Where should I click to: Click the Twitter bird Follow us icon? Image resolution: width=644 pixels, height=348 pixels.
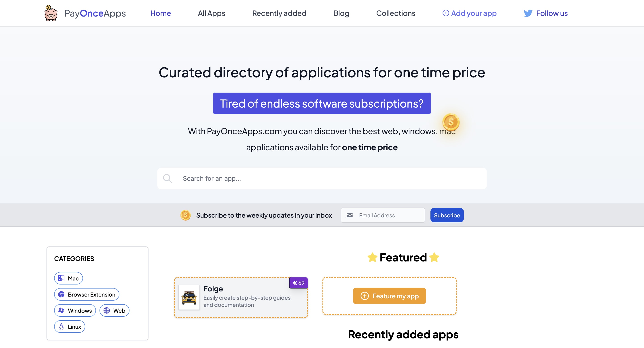pos(528,13)
